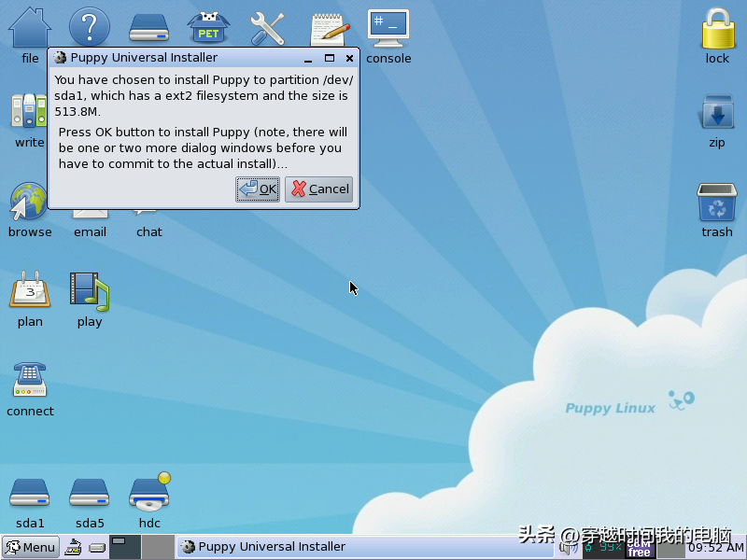Click OK to install Puppy
Viewport: 747px width, 560px height.
pos(258,189)
